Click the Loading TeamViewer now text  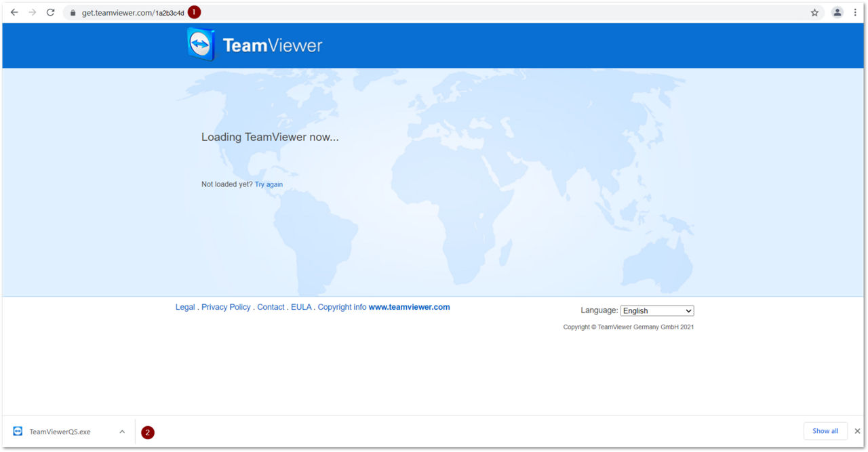tap(270, 137)
